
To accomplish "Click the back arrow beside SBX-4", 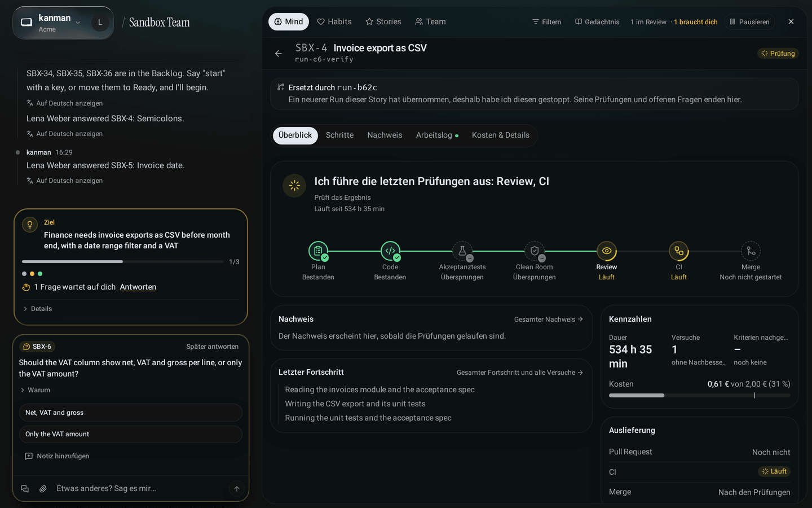I will click(278, 54).
